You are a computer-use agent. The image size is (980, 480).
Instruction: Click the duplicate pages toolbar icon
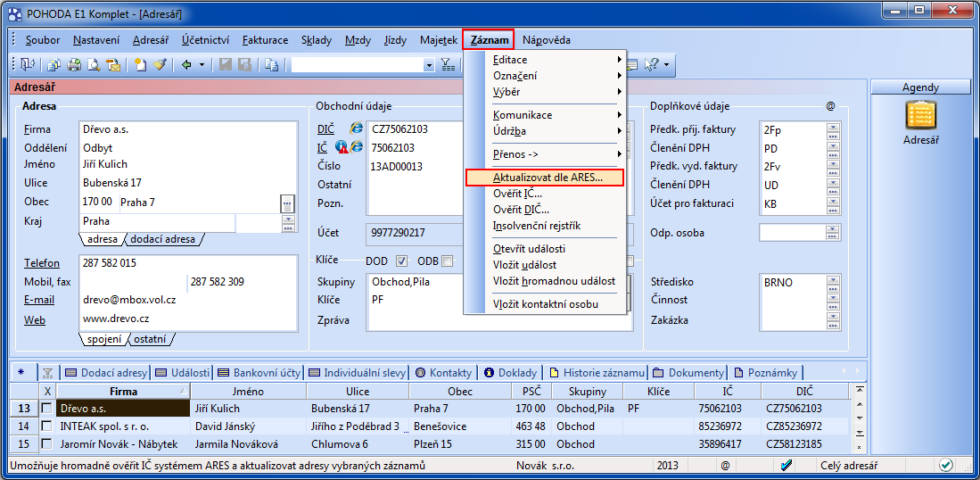271,63
